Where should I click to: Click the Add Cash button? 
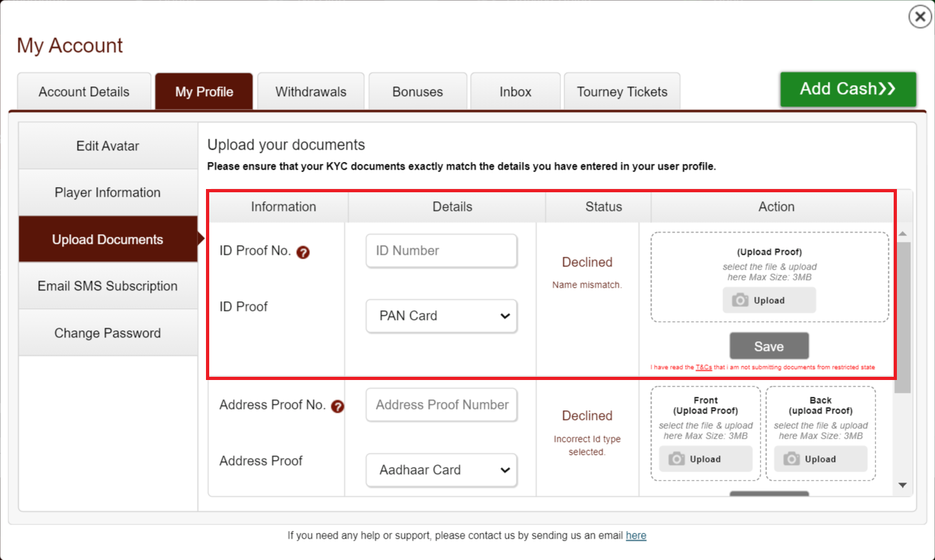[847, 89]
